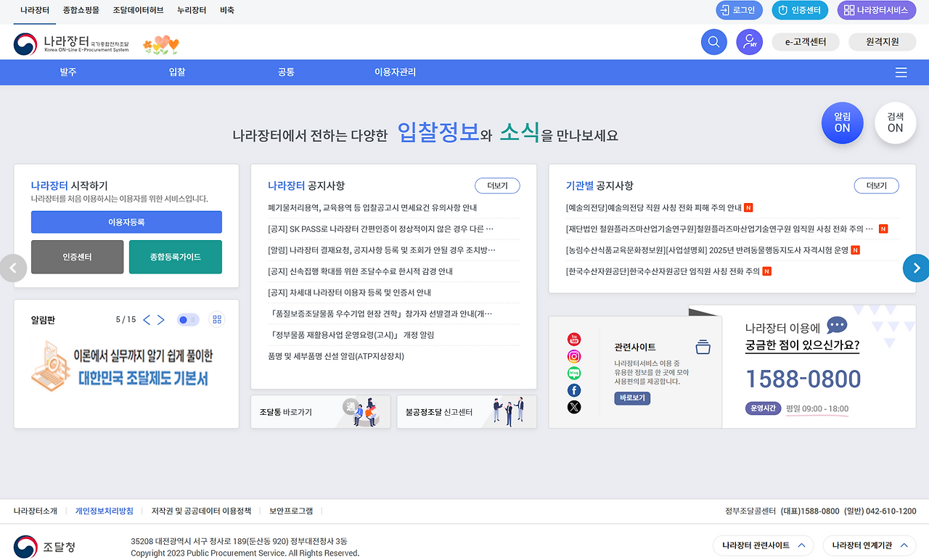Open notice about SK PASS 간편인증
This screenshot has width=929, height=560.
click(381, 228)
